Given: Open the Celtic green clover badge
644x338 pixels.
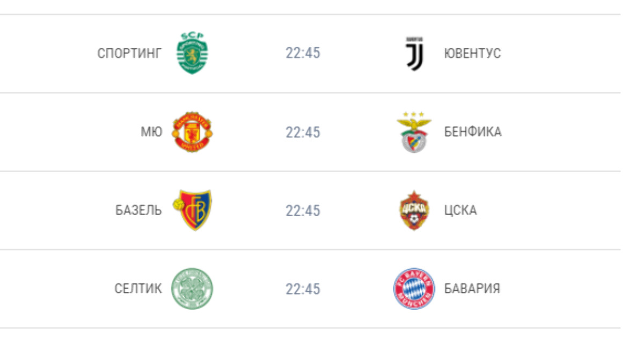Looking at the screenshot, I should pos(192,289).
